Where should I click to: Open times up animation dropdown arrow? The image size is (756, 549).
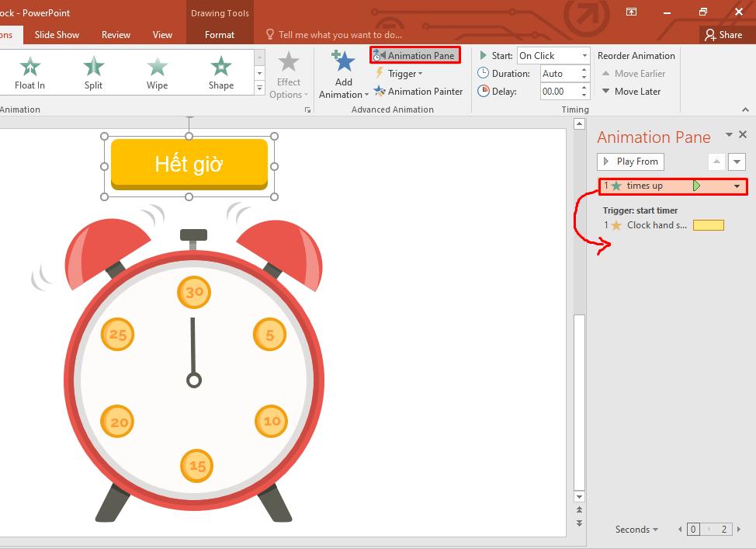click(737, 186)
